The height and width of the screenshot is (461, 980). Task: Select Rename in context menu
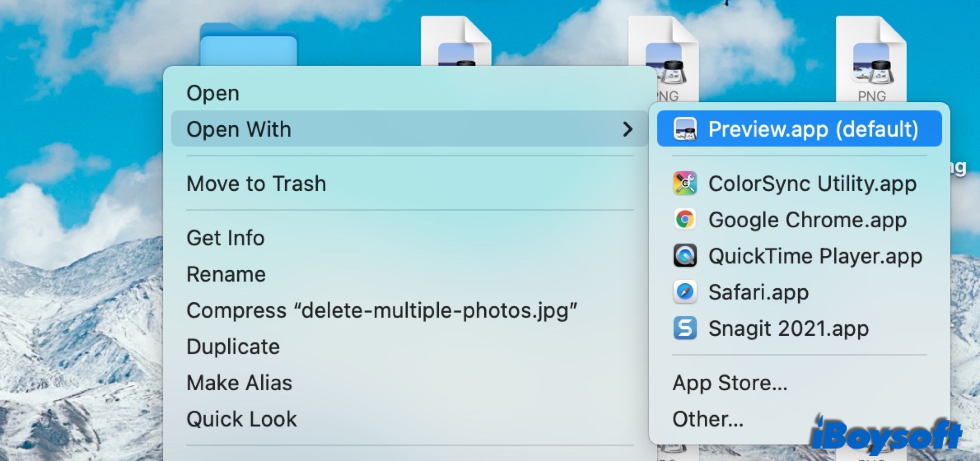tap(226, 274)
